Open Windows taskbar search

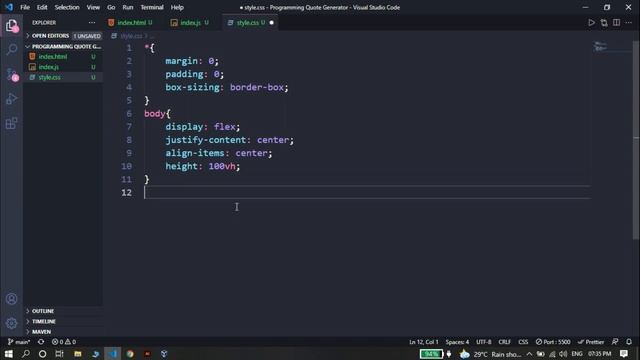coord(26,354)
